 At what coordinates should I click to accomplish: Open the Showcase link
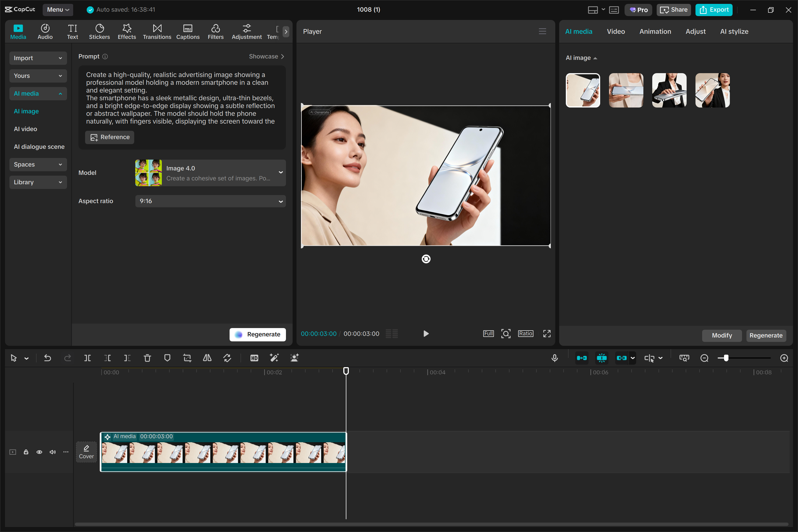266,56
